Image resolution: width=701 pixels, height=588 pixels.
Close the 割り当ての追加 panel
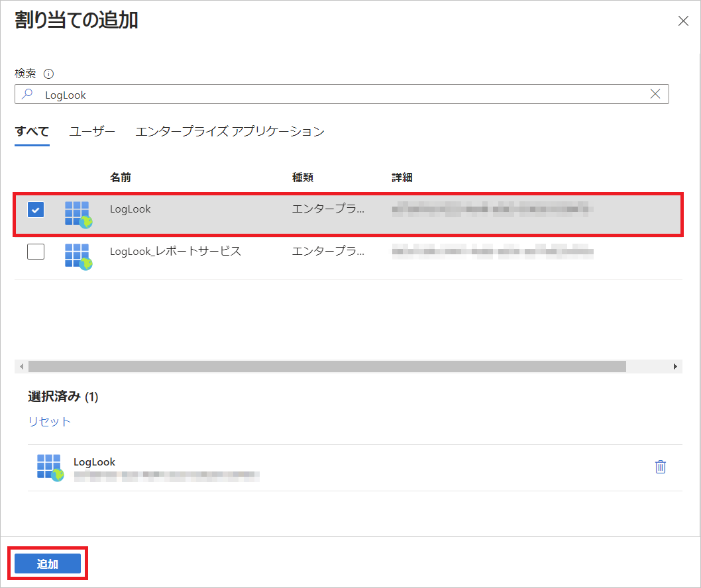pos(683,21)
